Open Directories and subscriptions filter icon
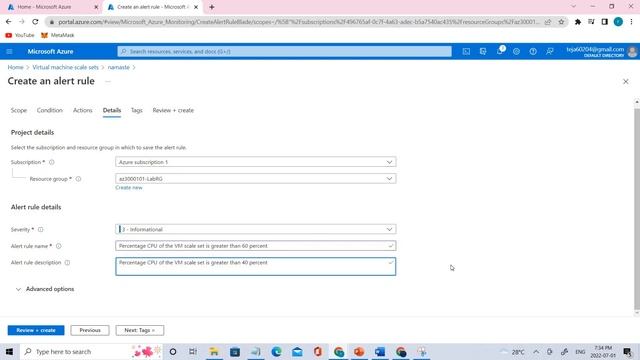Image resolution: width=640 pixels, height=360 pixels. 483,51
